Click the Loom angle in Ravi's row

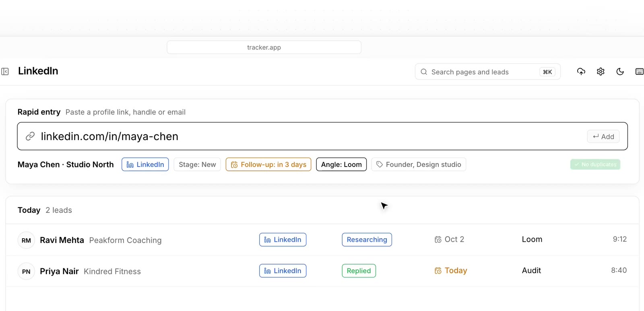(x=532, y=239)
